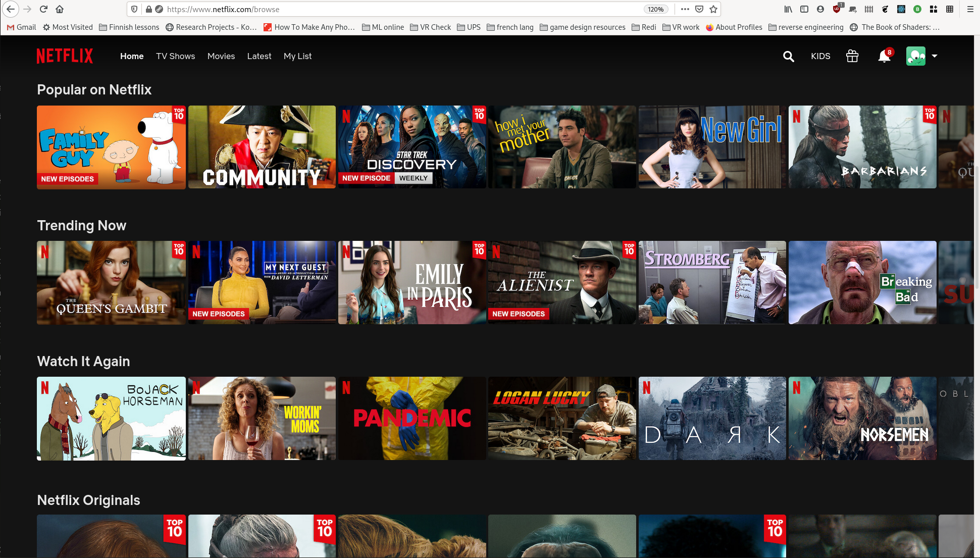Bookmark this page with the star
Image resolution: width=980 pixels, height=558 pixels.
click(x=713, y=9)
